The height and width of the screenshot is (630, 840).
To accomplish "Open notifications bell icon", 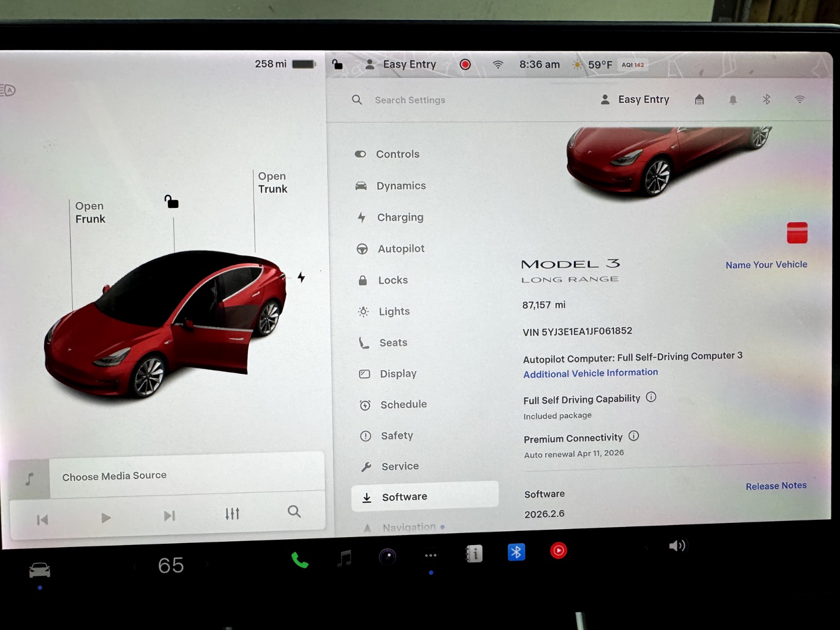I will pyautogui.click(x=733, y=100).
